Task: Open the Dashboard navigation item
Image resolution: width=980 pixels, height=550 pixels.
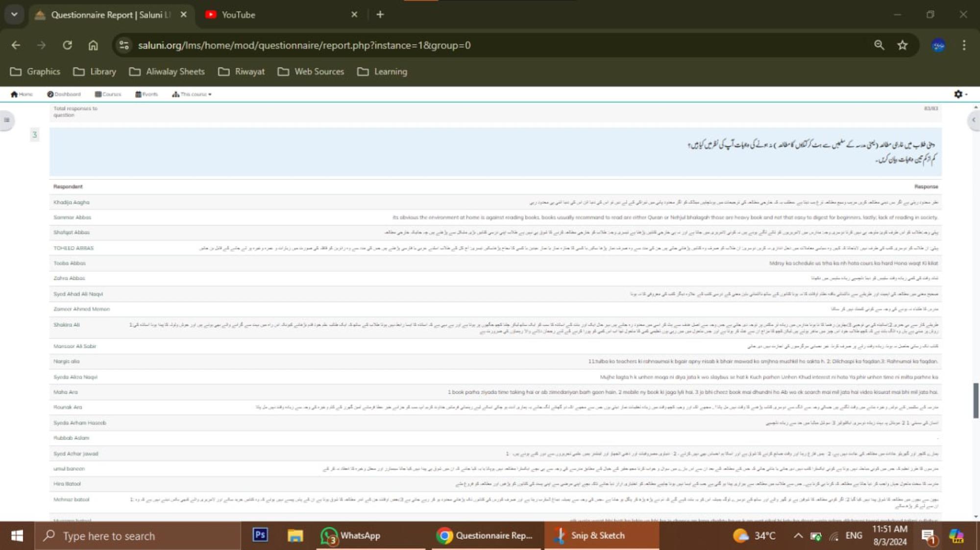Action: click(x=64, y=94)
